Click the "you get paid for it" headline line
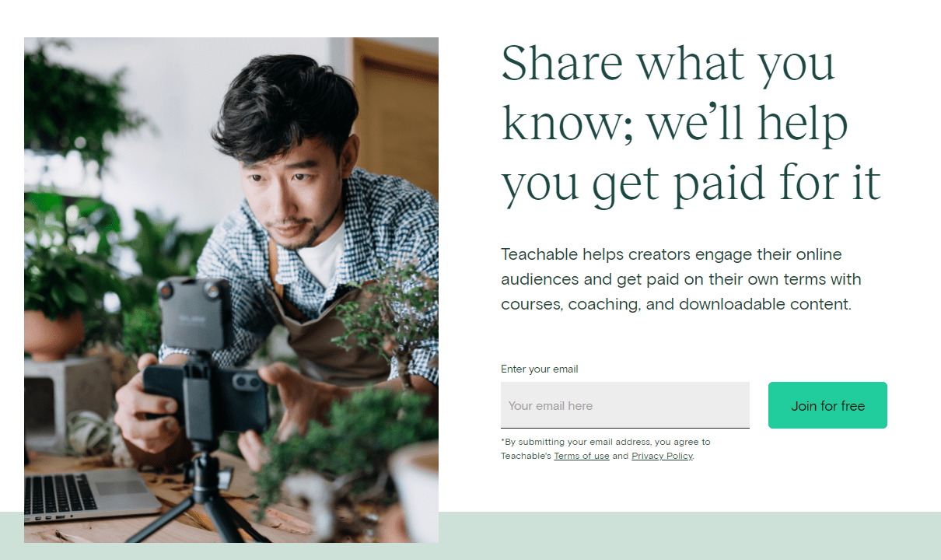 (691, 184)
